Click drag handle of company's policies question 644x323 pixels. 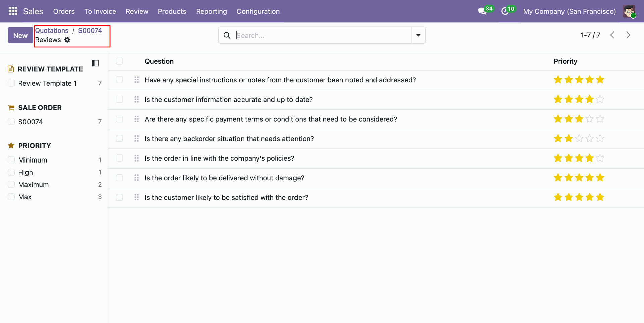pyautogui.click(x=136, y=158)
